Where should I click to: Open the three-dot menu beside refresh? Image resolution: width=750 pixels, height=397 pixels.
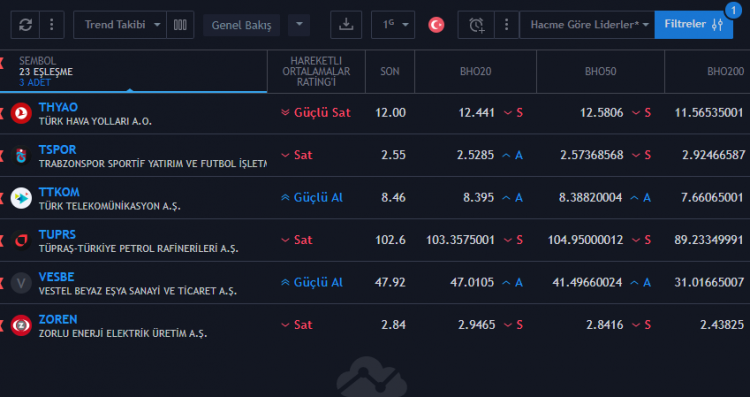coord(52,24)
